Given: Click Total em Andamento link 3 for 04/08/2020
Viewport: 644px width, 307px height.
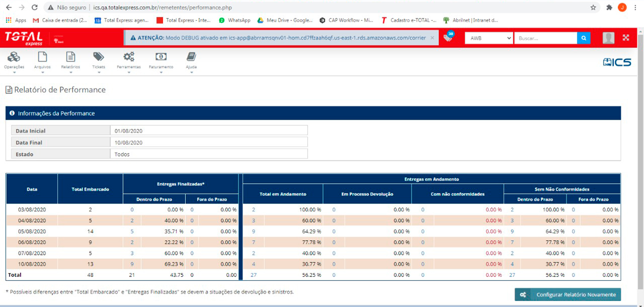Looking at the screenshot, I should pyautogui.click(x=254, y=221).
